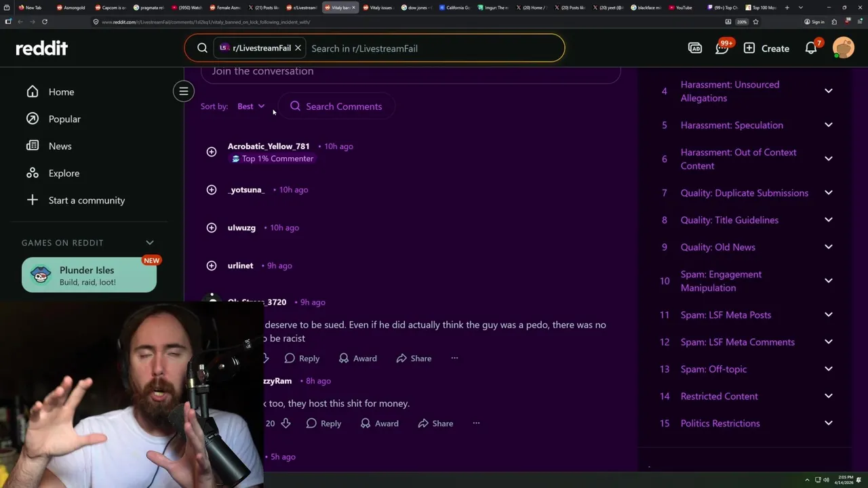The width and height of the screenshot is (868, 488).
Task: Click the Create post button
Action: [766, 48]
